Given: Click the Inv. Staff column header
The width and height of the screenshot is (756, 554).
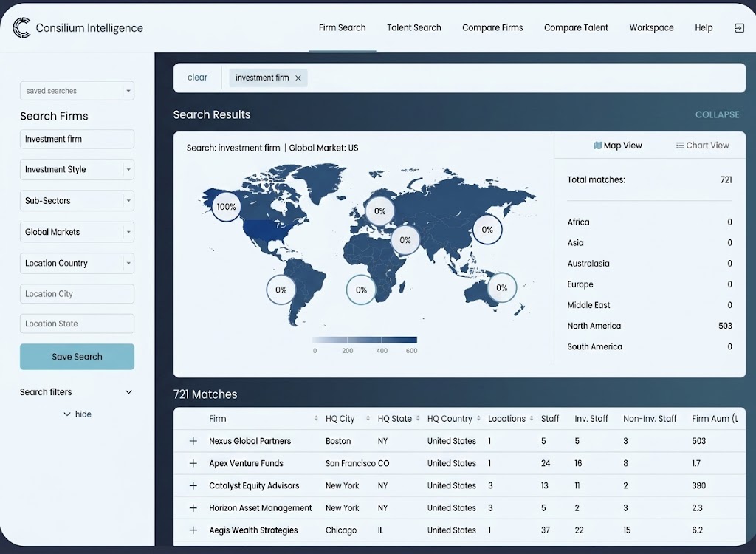Looking at the screenshot, I should (x=591, y=418).
